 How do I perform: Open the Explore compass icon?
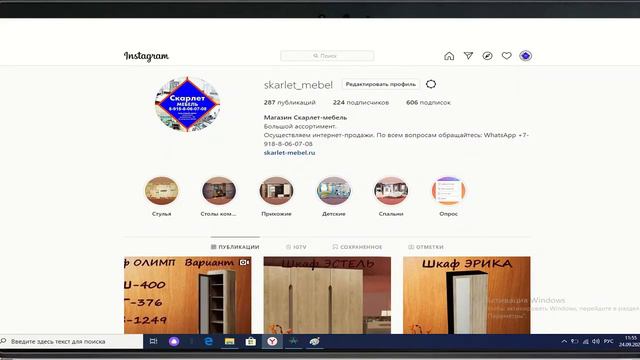click(487, 56)
